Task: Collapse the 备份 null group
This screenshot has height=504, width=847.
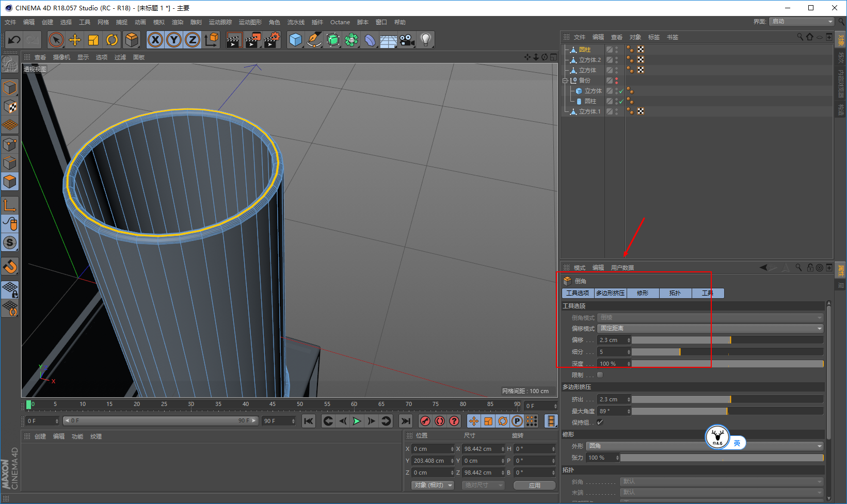Action: 565,80
